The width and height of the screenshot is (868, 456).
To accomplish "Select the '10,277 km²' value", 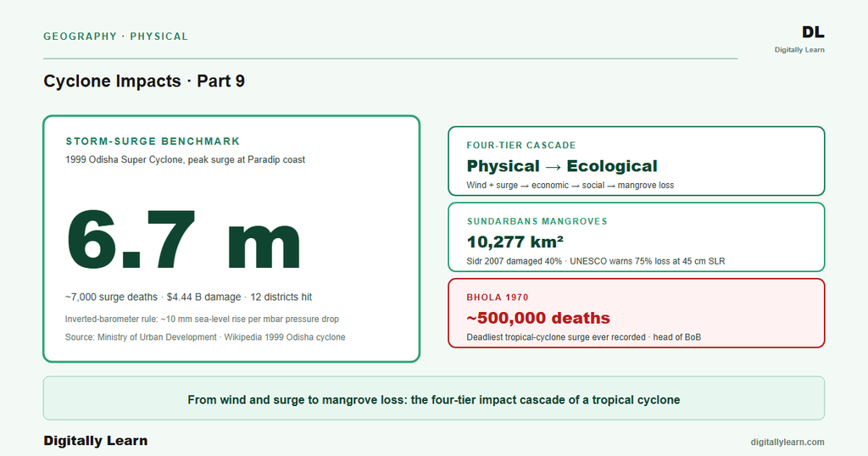I will [515, 242].
